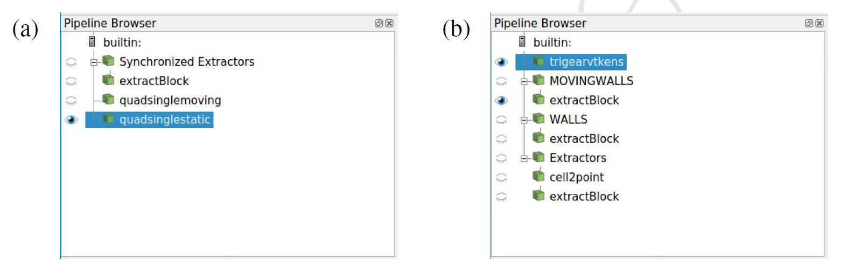Click the cube icon next to Synchronized Extractors

click(x=108, y=61)
